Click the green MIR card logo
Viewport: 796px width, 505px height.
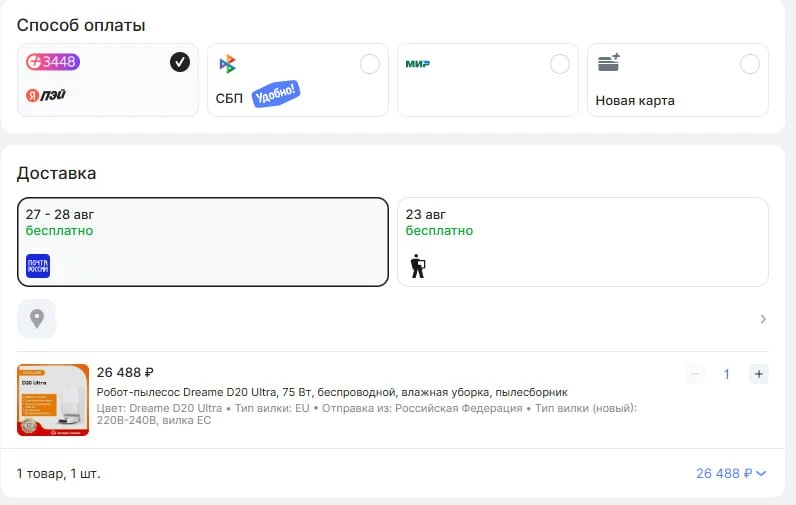coord(417,63)
